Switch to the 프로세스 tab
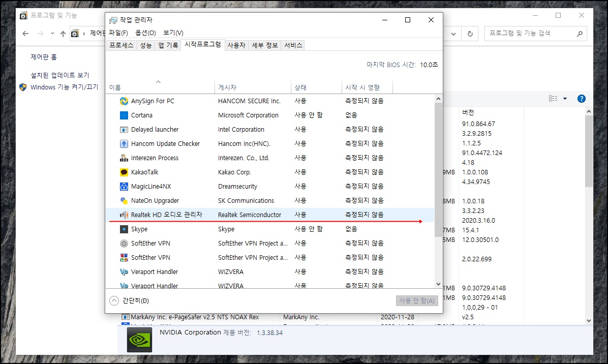Screen dimensions: 608x364 (x=121, y=45)
